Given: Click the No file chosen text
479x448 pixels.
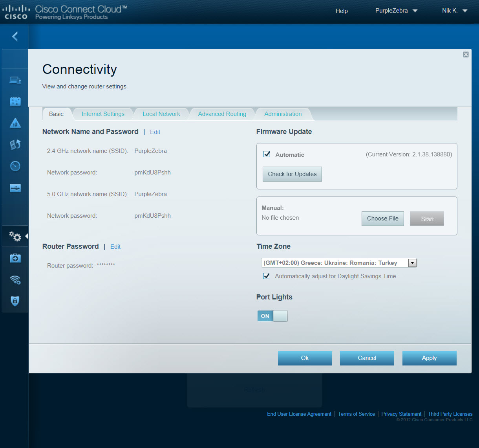Looking at the screenshot, I should point(280,218).
